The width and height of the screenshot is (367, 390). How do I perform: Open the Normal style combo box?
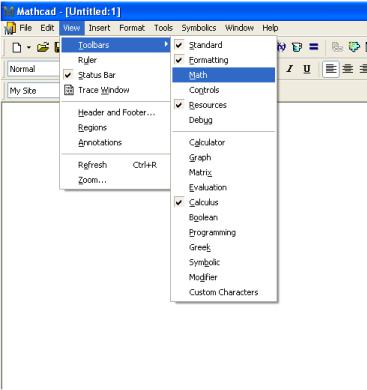click(33, 69)
